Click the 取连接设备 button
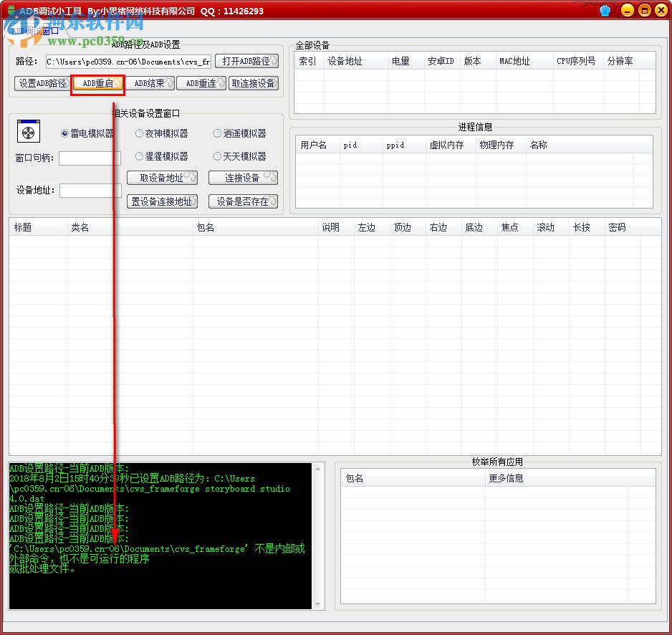This screenshot has height=635, width=672. (253, 82)
